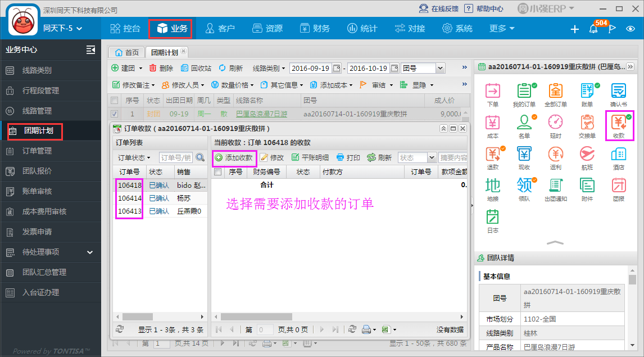Open the 成本 cost icon
The image size is (644, 357).
click(x=492, y=126)
